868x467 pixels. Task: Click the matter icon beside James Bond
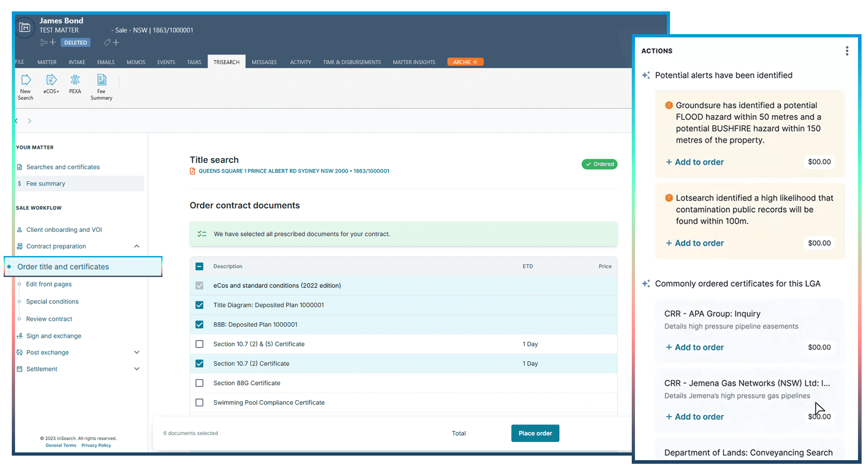click(x=25, y=28)
